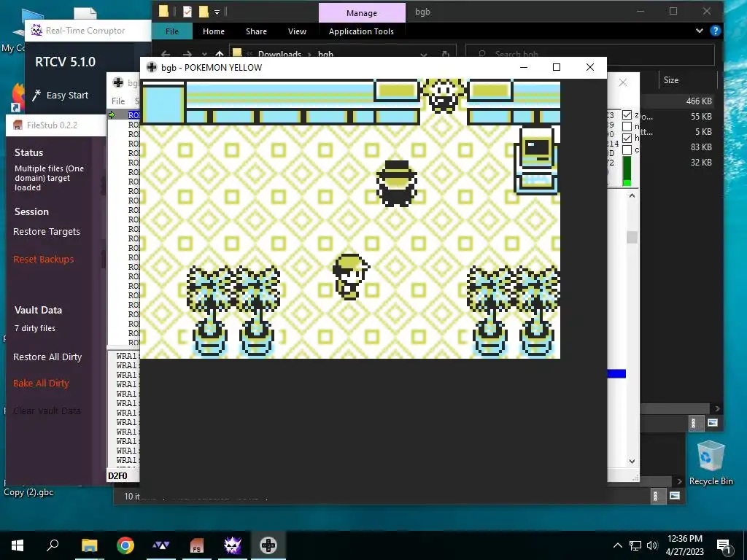This screenshot has height=560, width=747.
Task: Click the D2F0 address in the debugger
Action: 117,475
